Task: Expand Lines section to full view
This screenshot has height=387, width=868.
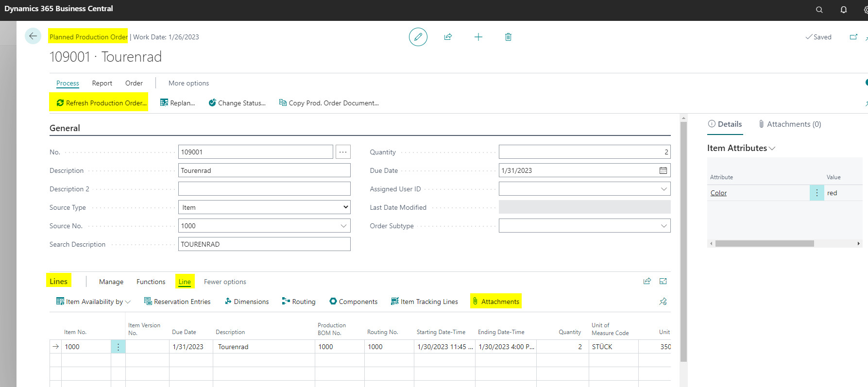Action: pyautogui.click(x=663, y=281)
